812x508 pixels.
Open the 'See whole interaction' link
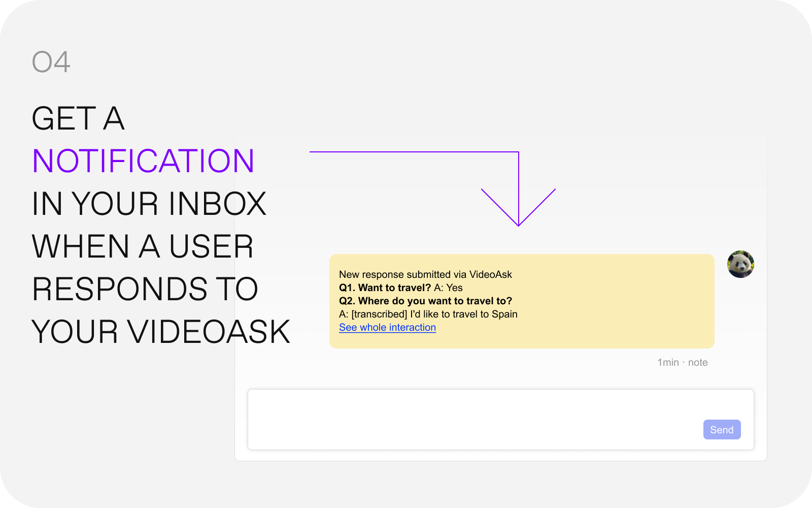tap(387, 328)
